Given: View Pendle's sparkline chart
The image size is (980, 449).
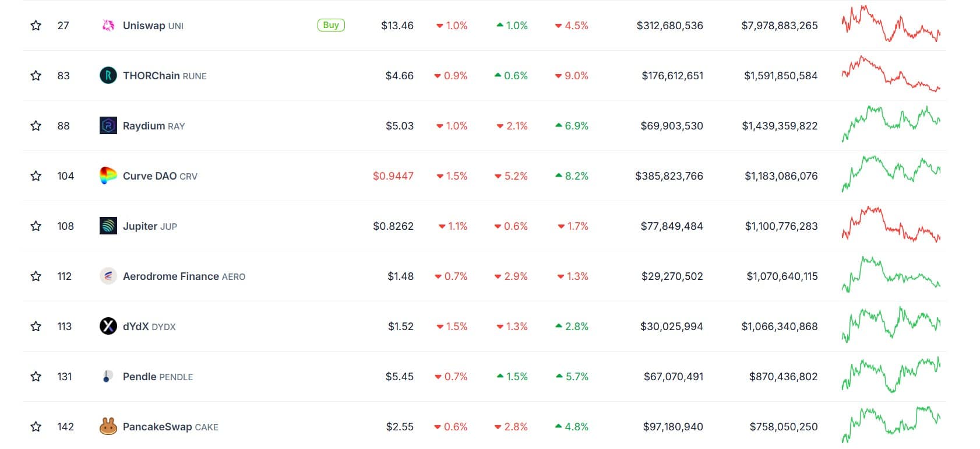Looking at the screenshot, I should click(891, 374).
